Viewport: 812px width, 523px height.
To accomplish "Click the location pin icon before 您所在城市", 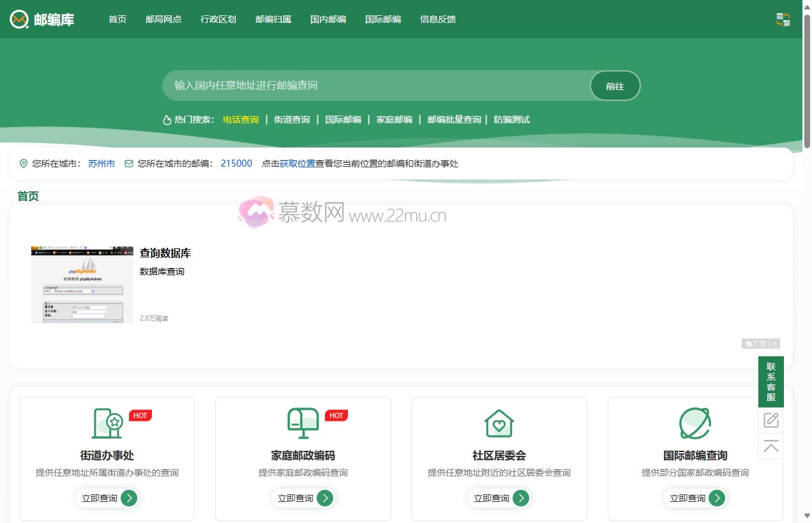I will pos(22,163).
